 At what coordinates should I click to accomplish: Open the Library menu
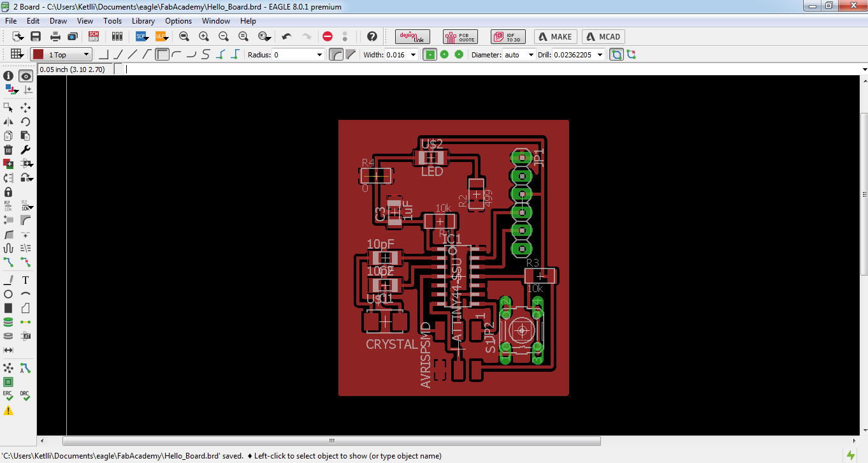[143, 21]
